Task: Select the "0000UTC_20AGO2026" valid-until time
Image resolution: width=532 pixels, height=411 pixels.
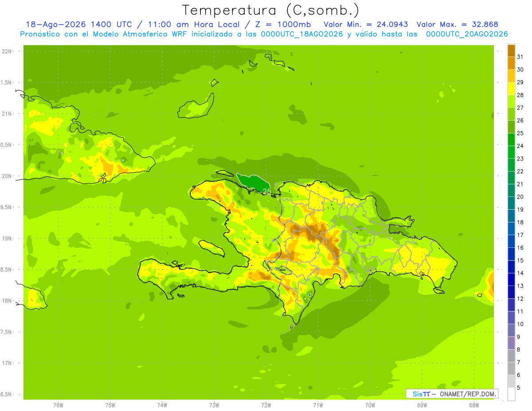Action: coord(467,34)
